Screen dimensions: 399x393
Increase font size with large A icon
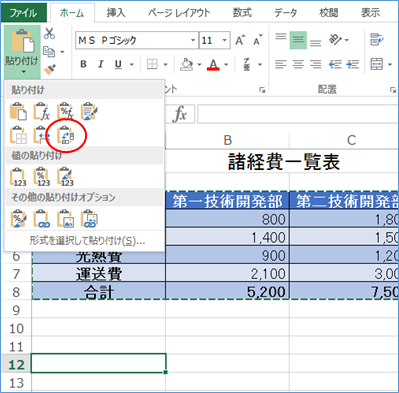[x=240, y=40]
